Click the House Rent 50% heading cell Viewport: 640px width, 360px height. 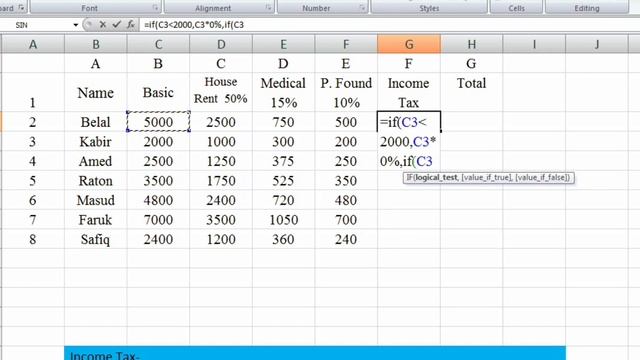click(x=221, y=93)
